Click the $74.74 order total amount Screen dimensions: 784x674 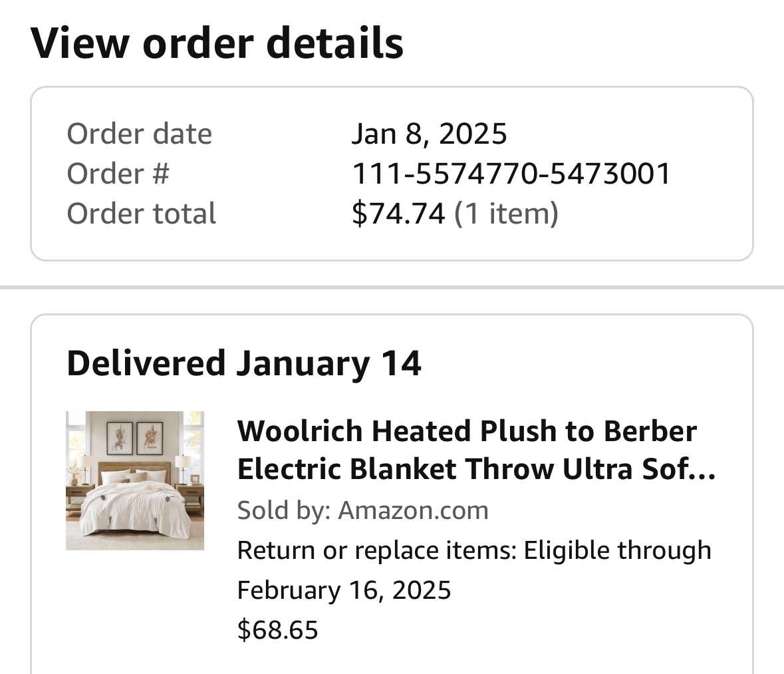398,214
